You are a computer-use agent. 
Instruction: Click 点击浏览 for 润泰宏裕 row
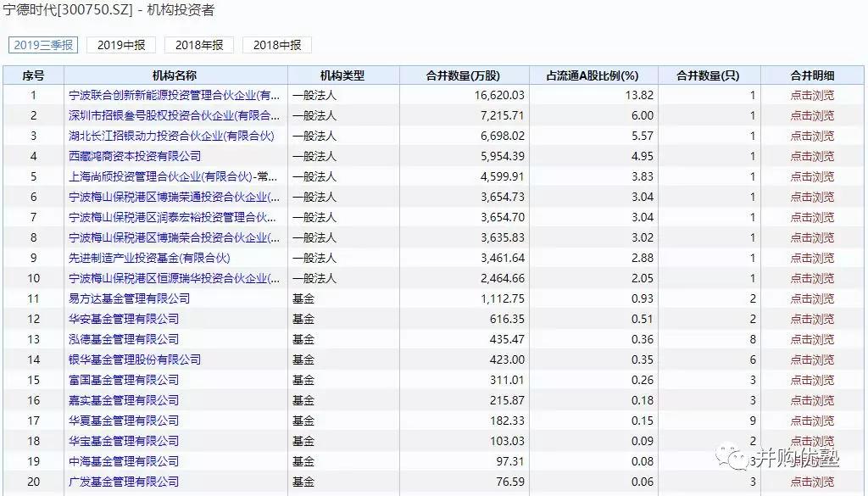click(x=811, y=217)
